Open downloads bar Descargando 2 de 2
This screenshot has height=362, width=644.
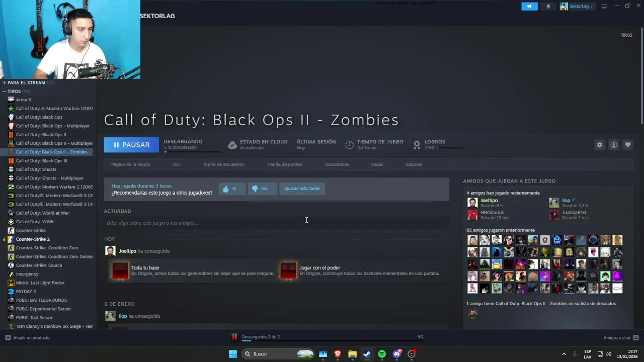coord(327,337)
